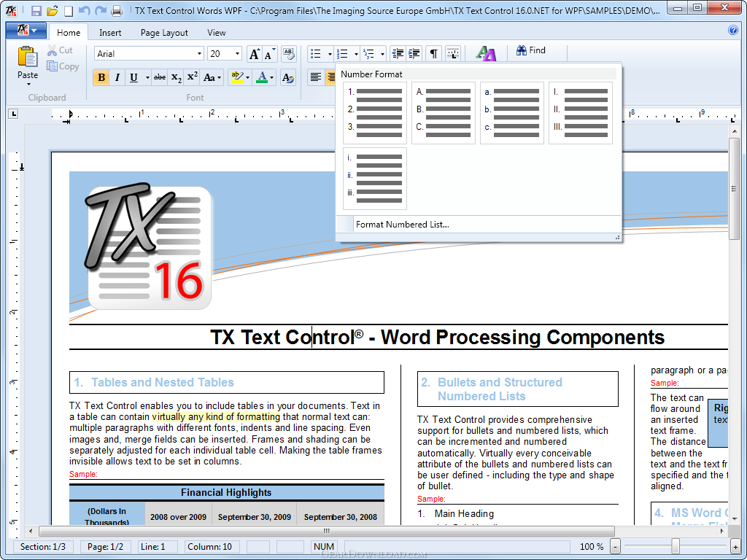Click the Shrink Font icon
The width and height of the screenshot is (747, 560).
tap(270, 54)
